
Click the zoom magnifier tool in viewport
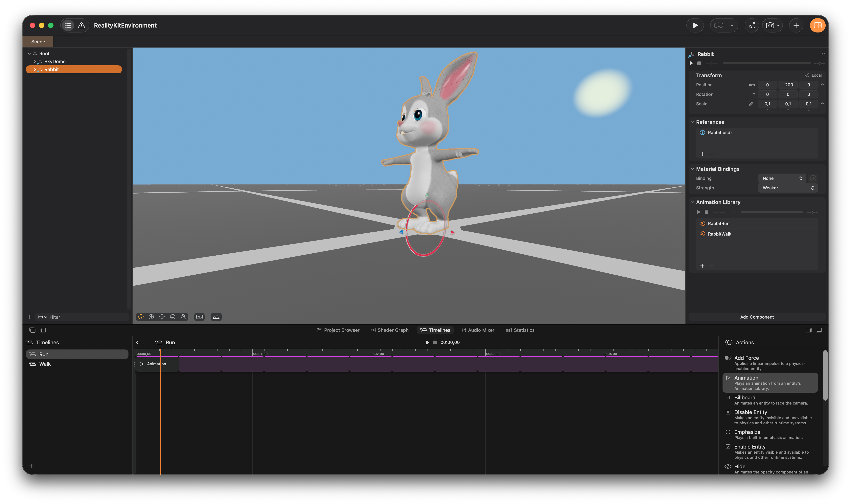click(x=184, y=317)
